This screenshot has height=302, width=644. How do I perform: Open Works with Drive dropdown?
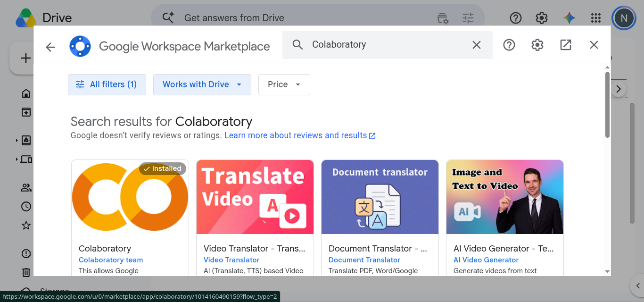[x=202, y=84]
